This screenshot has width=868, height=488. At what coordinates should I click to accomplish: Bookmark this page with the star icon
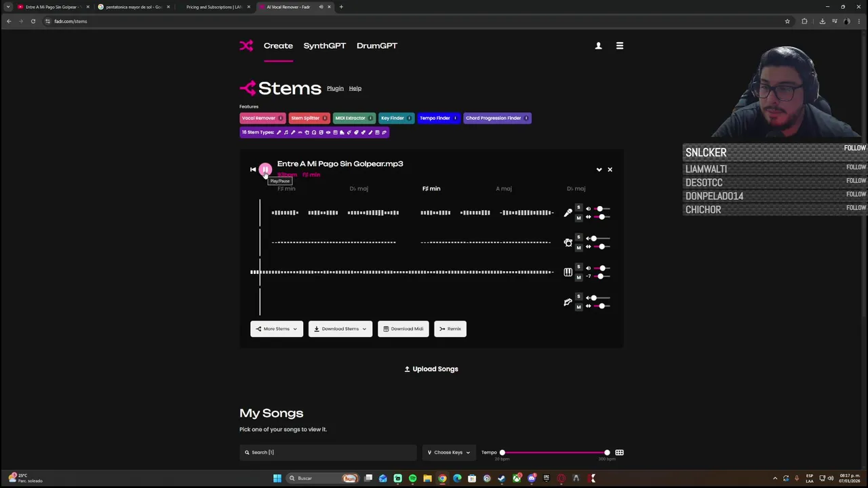pyautogui.click(x=787, y=21)
